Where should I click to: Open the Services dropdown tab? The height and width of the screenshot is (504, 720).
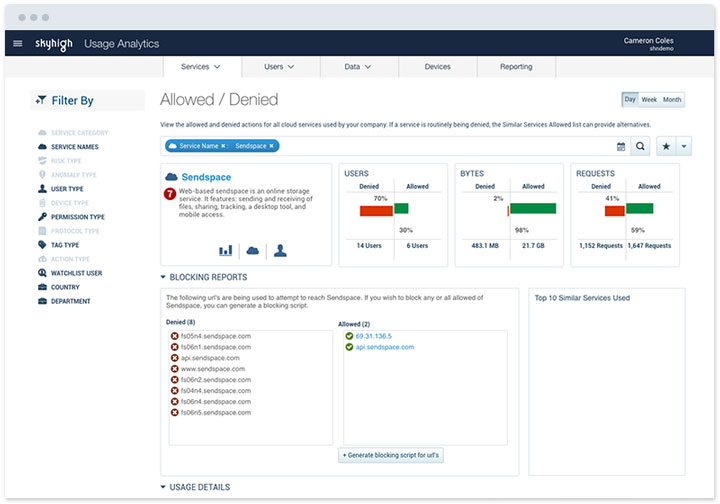[x=202, y=67]
